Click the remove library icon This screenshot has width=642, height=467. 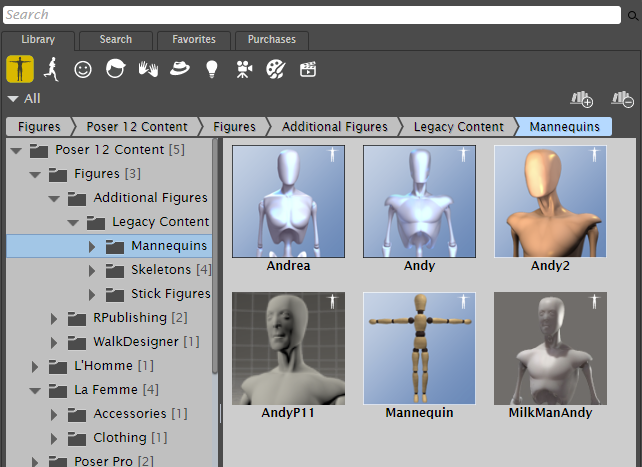(622, 99)
